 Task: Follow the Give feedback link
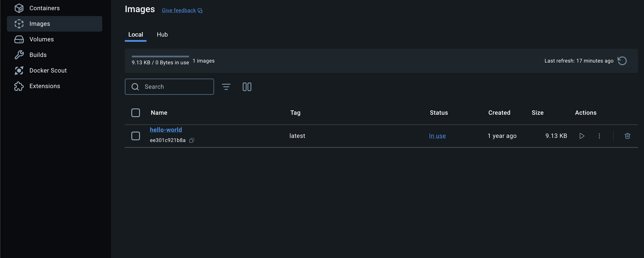click(x=179, y=10)
